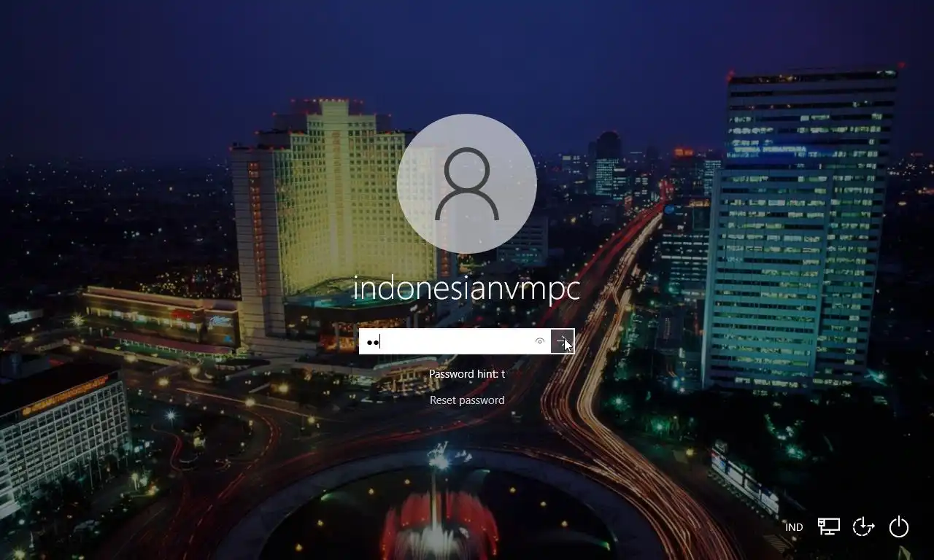Switch the IND input language indicator
Image resolution: width=934 pixels, height=560 pixels.
[794, 527]
